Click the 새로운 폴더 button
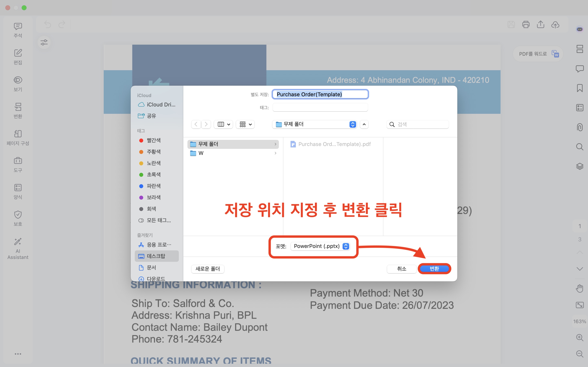The height and width of the screenshot is (367, 588). tap(207, 269)
